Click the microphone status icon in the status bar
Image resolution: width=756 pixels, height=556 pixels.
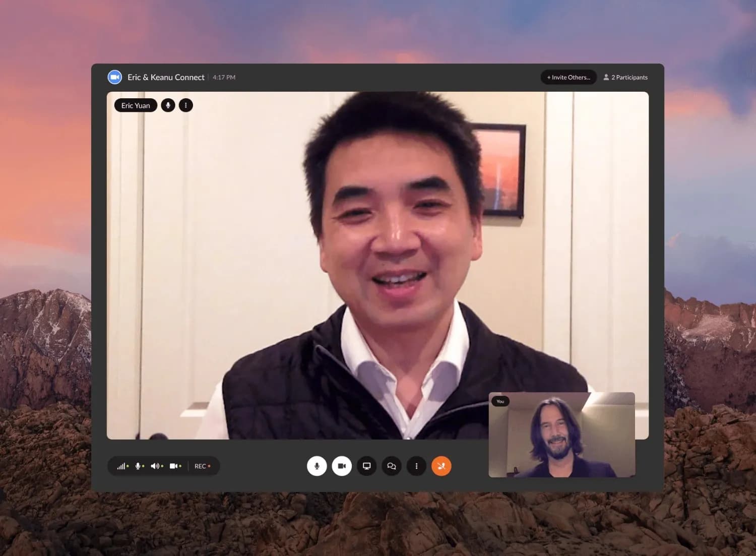[138, 466]
